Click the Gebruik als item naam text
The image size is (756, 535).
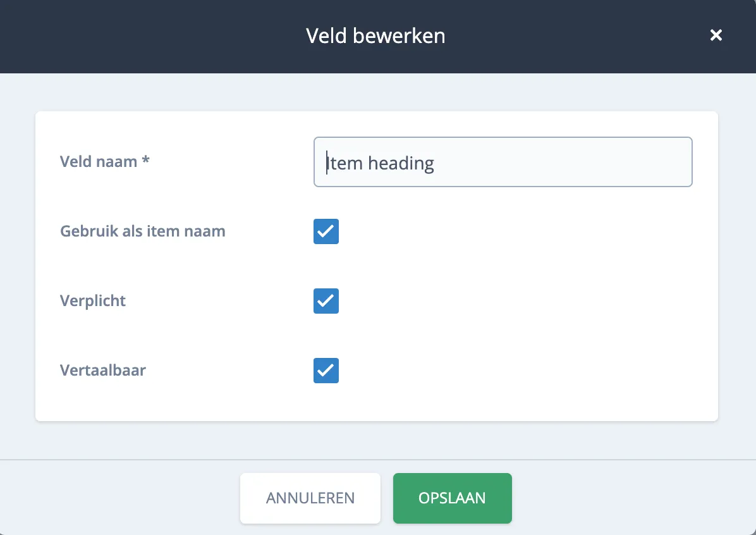142,231
